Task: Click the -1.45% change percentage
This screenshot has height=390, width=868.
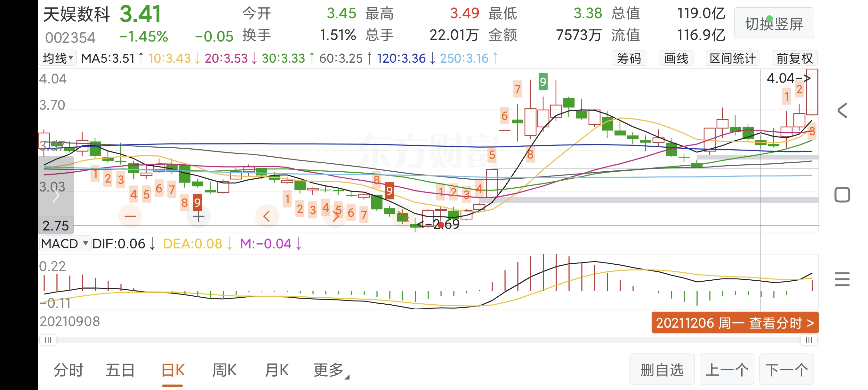Action: [x=143, y=36]
